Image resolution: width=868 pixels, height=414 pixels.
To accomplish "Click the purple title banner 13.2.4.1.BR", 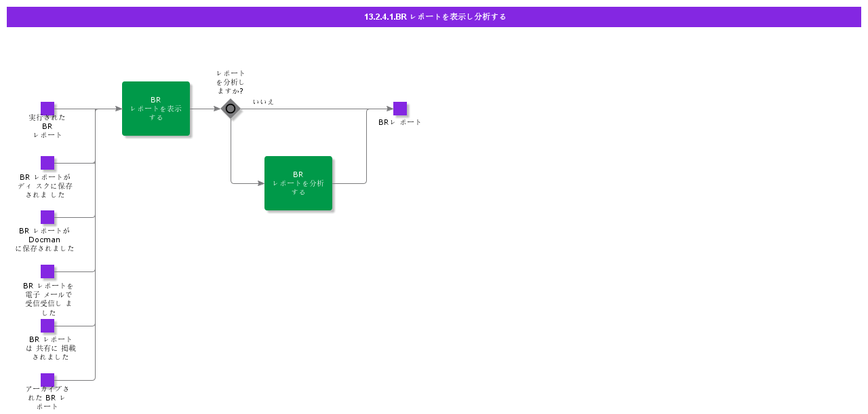I will point(434,17).
